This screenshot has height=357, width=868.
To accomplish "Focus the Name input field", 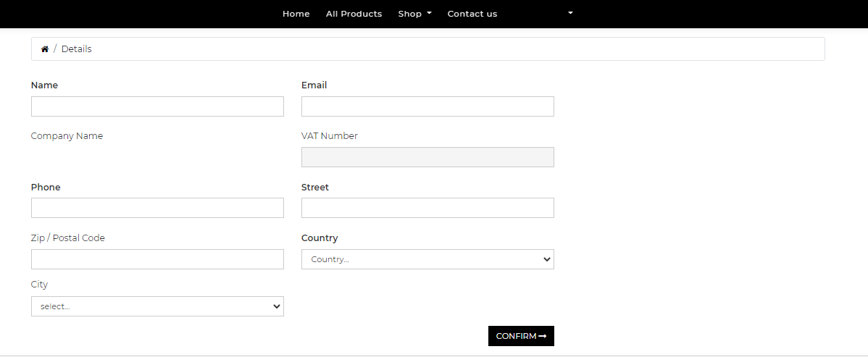I will [157, 106].
